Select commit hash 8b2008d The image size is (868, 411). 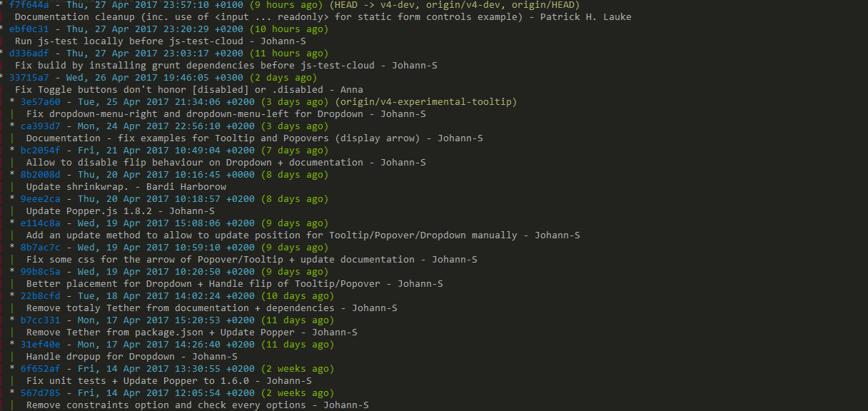[41, 175]
